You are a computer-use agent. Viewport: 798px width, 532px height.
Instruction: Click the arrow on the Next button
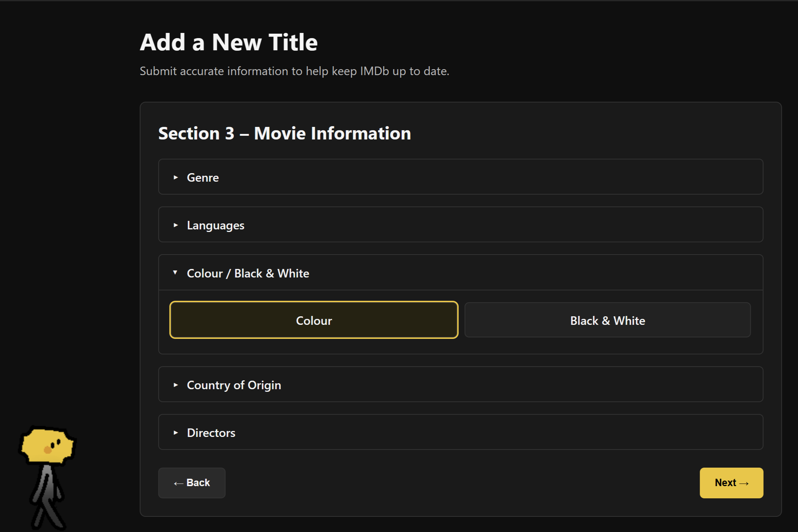tap(744, 483)
